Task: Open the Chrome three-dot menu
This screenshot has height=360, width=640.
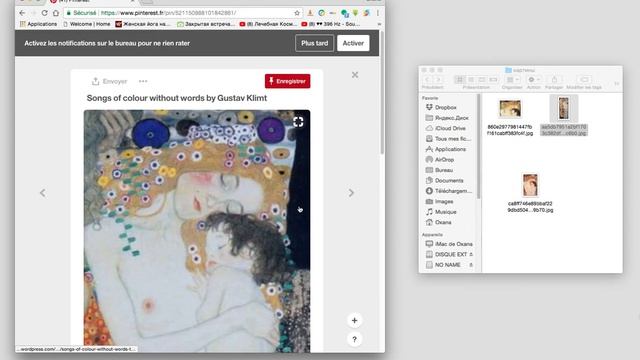Action: pyautogui.click(x=378, y=13)
